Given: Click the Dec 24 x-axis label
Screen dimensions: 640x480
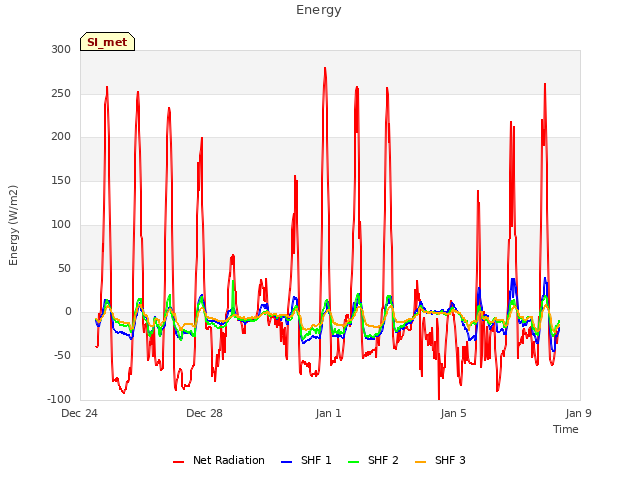Looking at the screenshot, I should (80, 413).
